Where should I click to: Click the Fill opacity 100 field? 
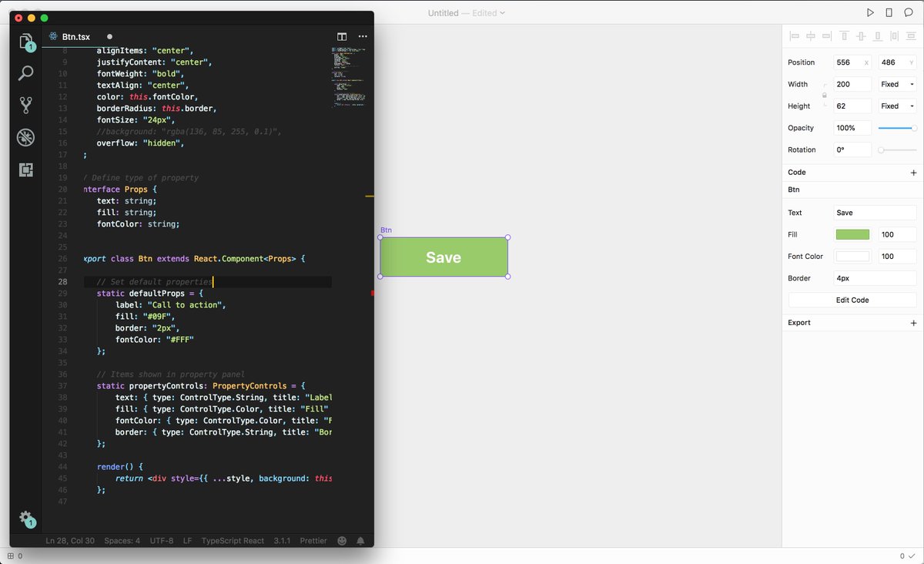click(898, 234)
